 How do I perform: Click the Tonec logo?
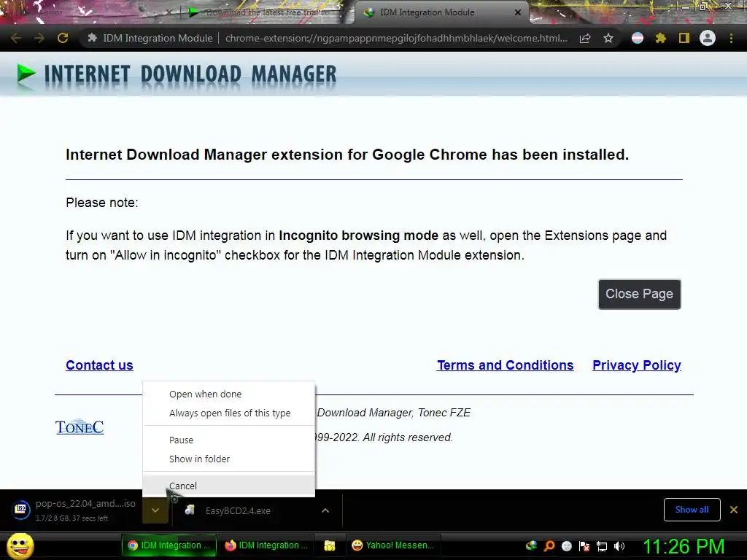80,427
